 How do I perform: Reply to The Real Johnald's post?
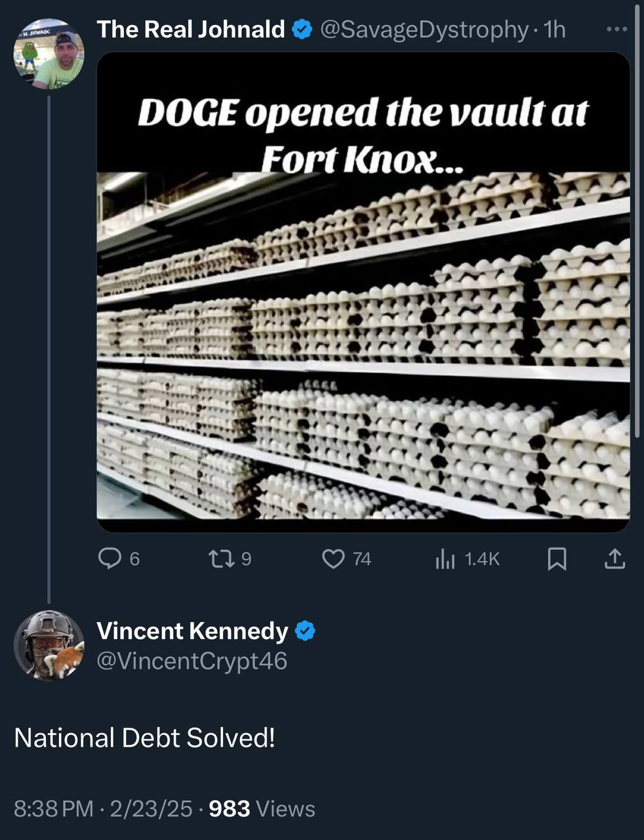tap(110, 558)
